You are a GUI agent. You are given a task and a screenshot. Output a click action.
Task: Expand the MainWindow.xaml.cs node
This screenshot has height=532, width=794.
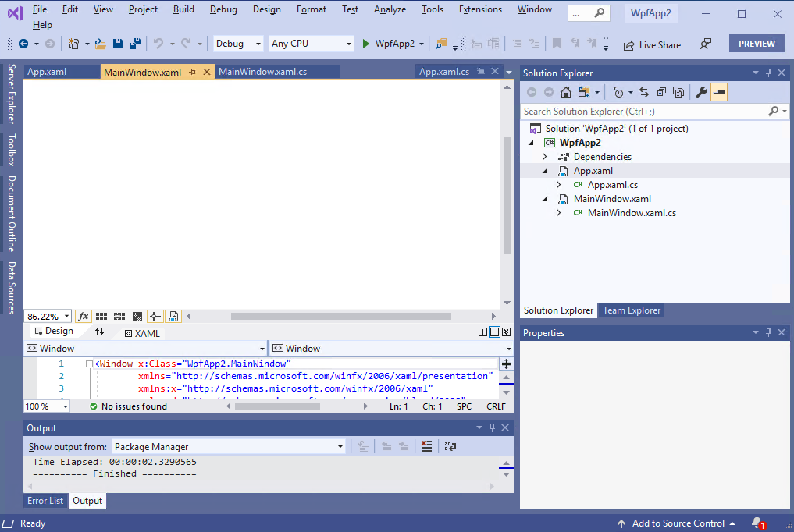[x=558, y=213]
